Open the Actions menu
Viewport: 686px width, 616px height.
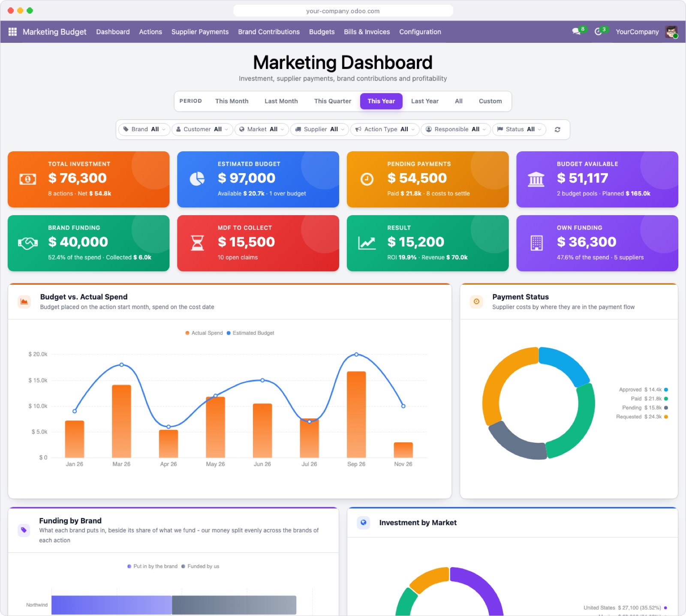click(150, 32)
